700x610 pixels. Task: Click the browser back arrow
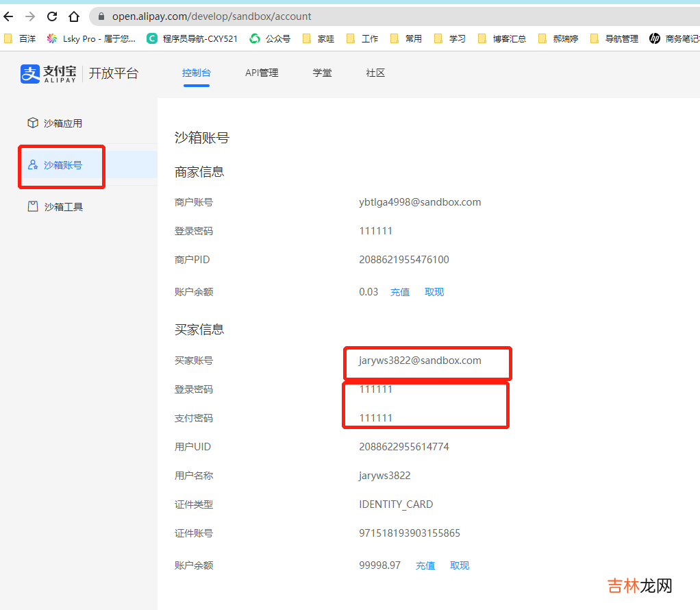[9, 16]
